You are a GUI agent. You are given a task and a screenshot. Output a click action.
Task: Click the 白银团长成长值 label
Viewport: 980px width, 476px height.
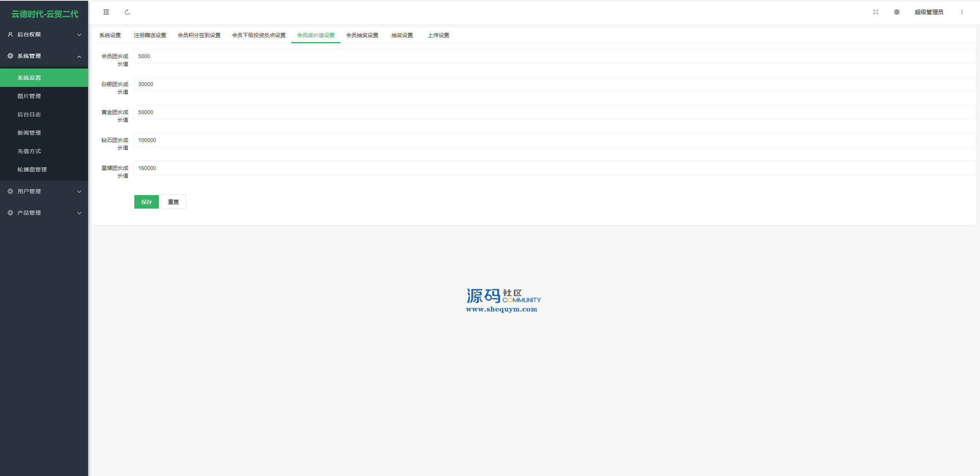click(x=115, y=88)
